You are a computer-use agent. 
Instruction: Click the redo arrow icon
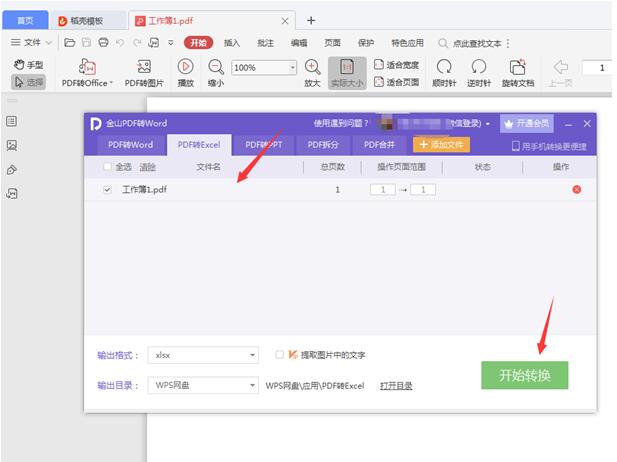(x=137, y=43)
